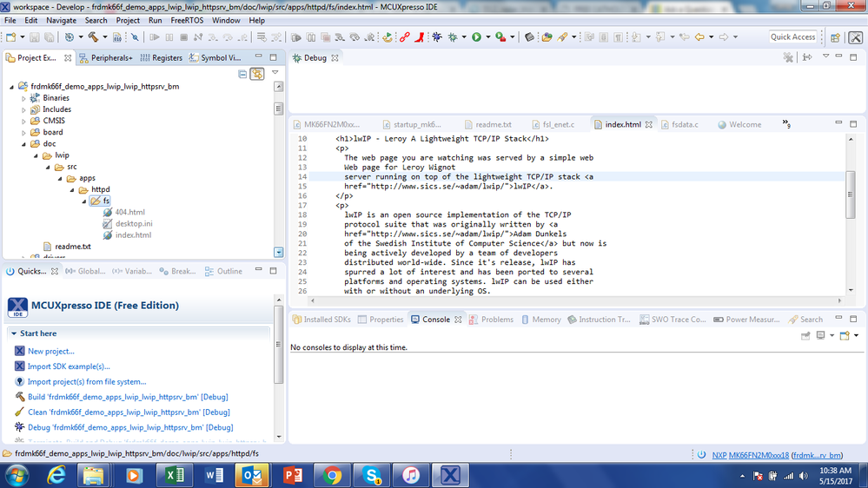Open Chrome from the Windows taskbar
Viewport: 868px width, 488px height.
click(x=332, y=475)
